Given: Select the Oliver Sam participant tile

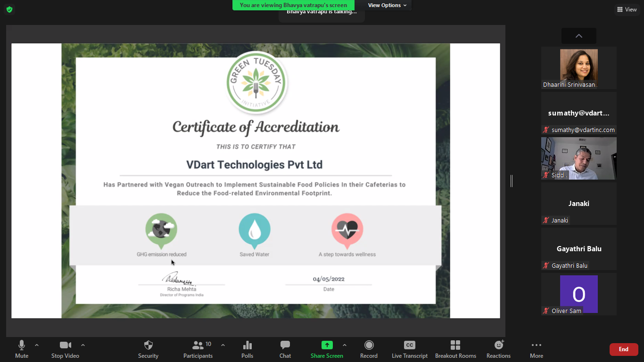Looking at the screenshot, I should tap(579, 294).
